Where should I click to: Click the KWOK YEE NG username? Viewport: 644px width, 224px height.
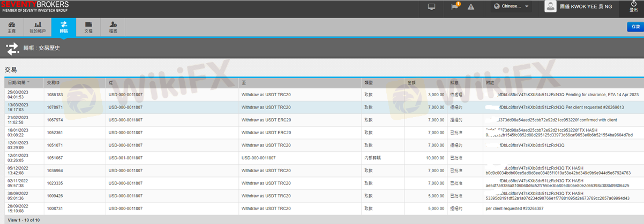coord(589,7)
